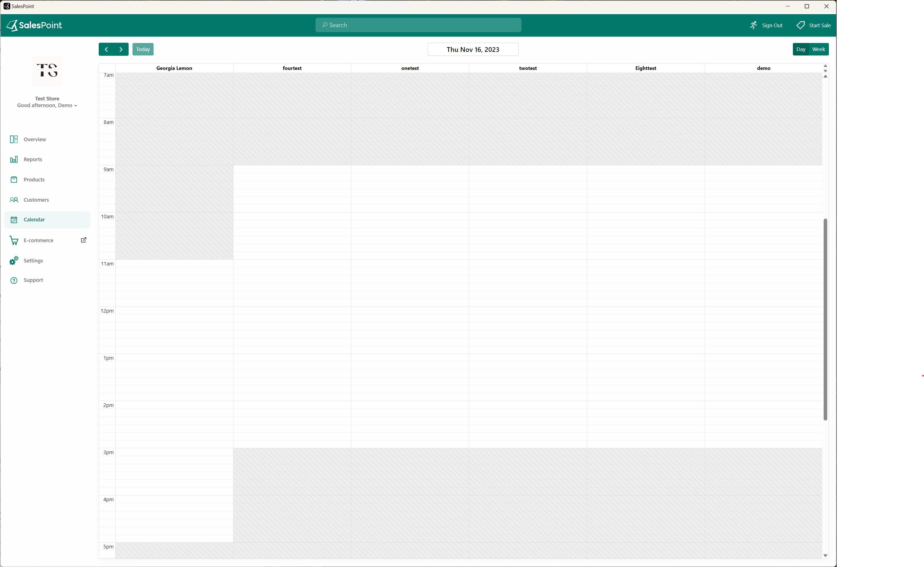Switch calendar to Day view

(801, 49)
